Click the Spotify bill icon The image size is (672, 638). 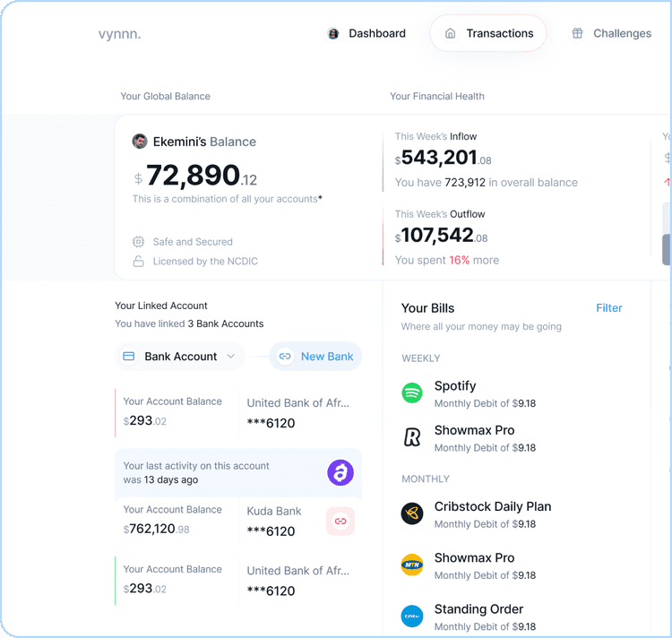[x=412, y=393]
